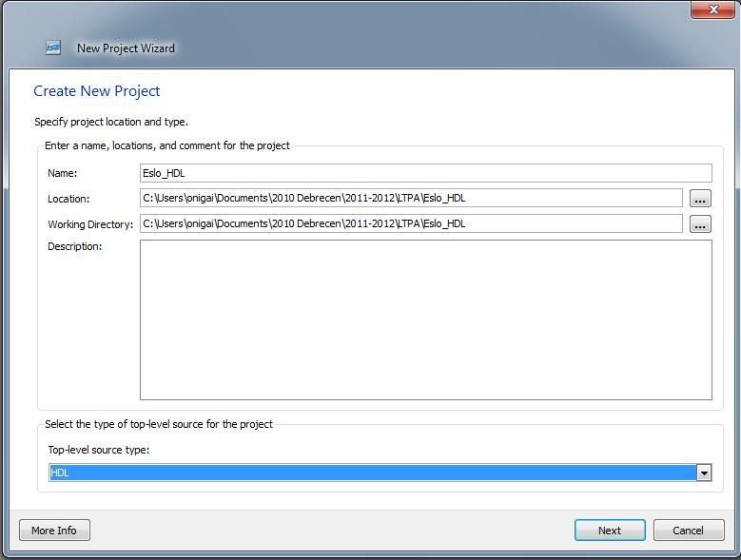
Task: Close the New Project Wizard window
Action: click(x=712, y=10)
